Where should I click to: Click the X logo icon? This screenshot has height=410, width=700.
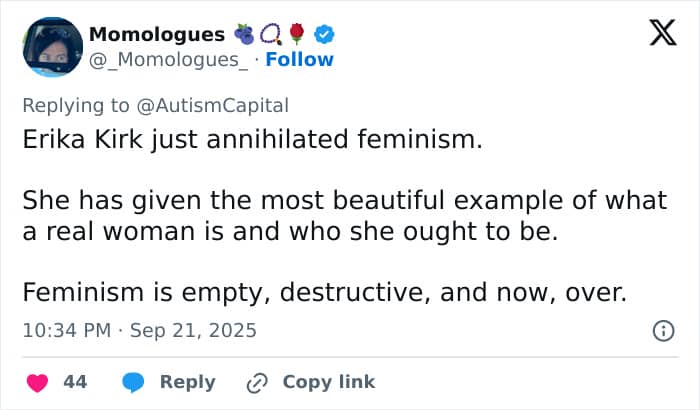pos(656,35)
